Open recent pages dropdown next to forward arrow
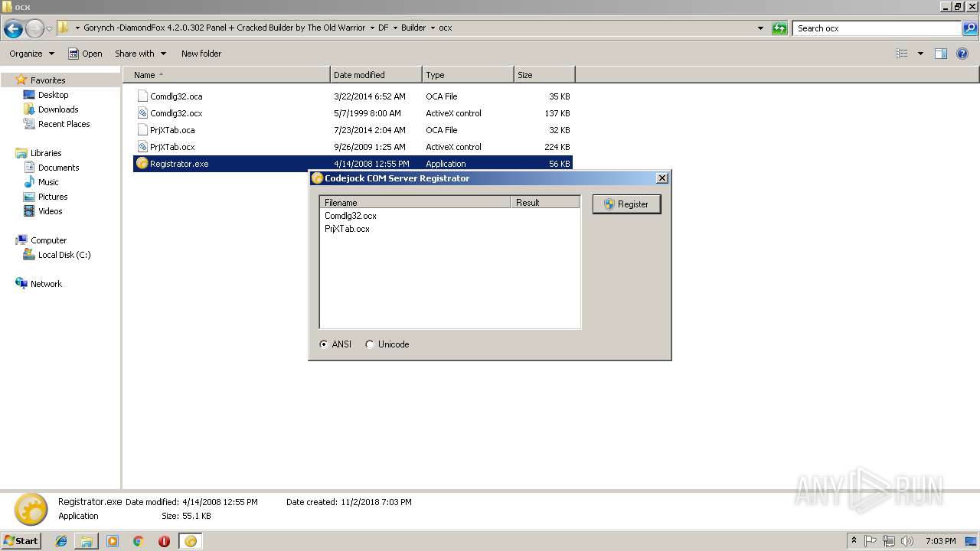This screenshot has width=980, height=551. click(49, 29)
